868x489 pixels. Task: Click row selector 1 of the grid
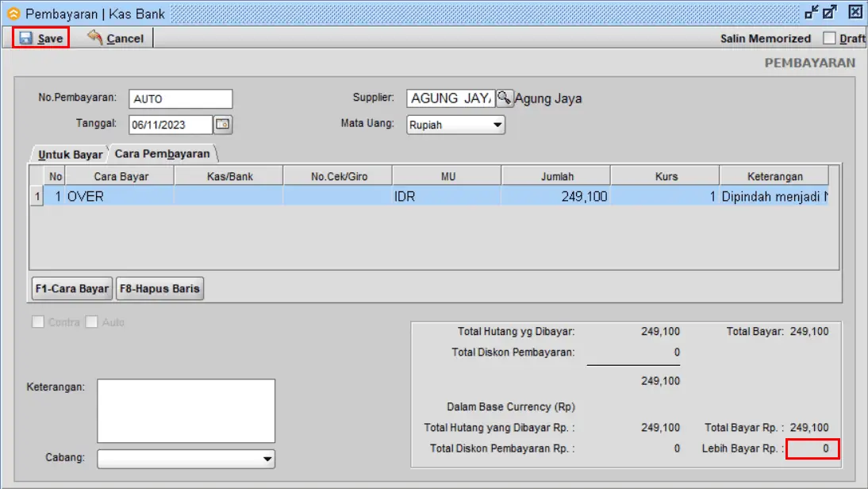pos(36,196)
